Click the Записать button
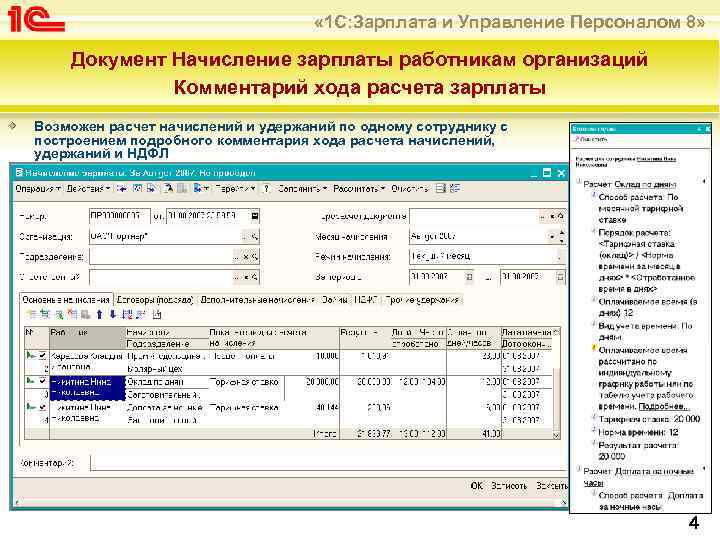The width and height of the screenshot is (720, 540). (x=509, y=486)
